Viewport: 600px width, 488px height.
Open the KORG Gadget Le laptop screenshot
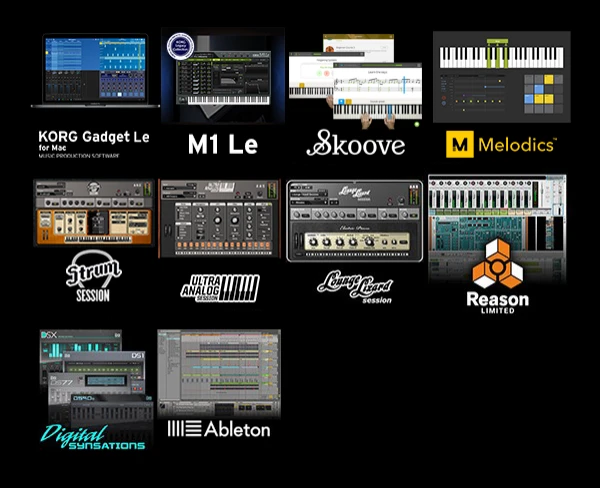95,70
